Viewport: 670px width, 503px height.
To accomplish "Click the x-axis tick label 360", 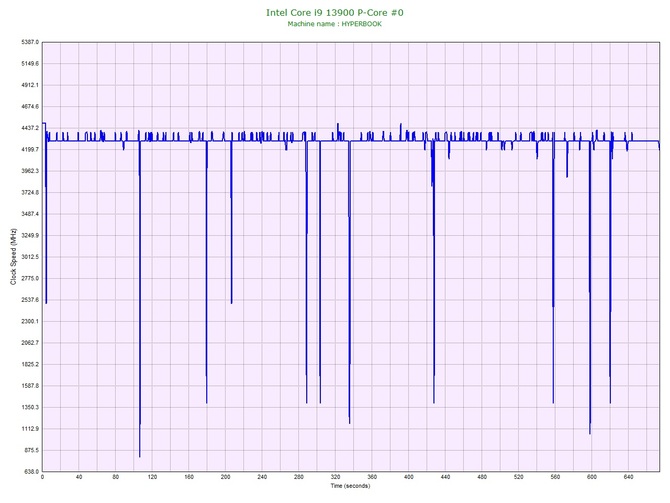I will 372,477.
